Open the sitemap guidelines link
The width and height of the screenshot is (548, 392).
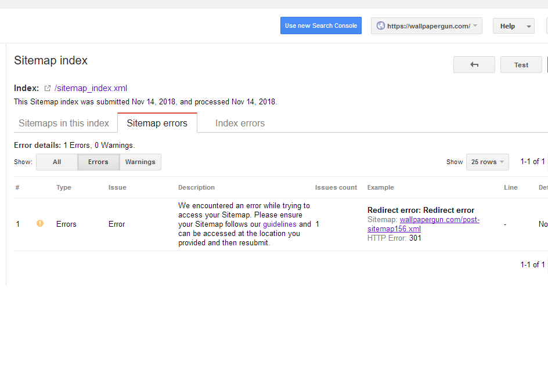tap(279, 224)
